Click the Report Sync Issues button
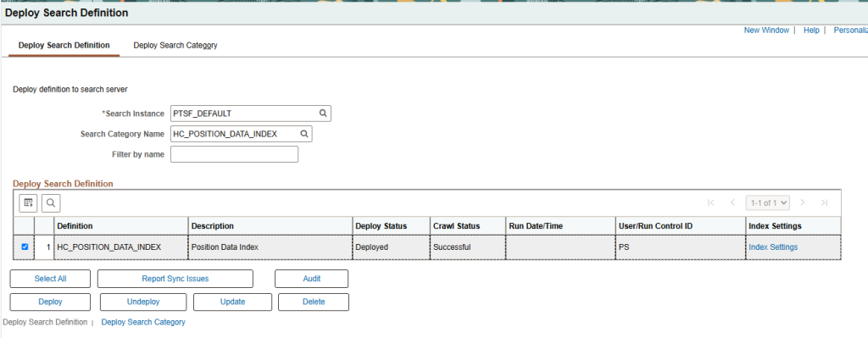Screen dimensions: 868x338 click(x=175, y=279)
